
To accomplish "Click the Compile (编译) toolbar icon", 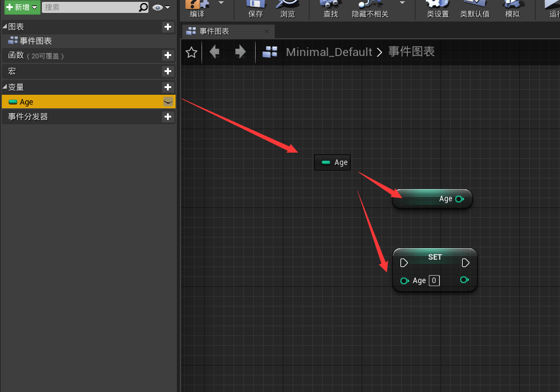I will coord(197,6).
